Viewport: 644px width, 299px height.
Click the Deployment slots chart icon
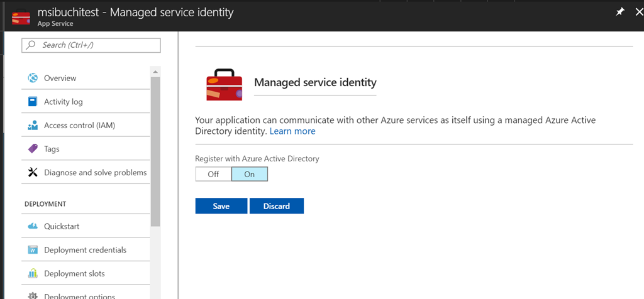33,274
